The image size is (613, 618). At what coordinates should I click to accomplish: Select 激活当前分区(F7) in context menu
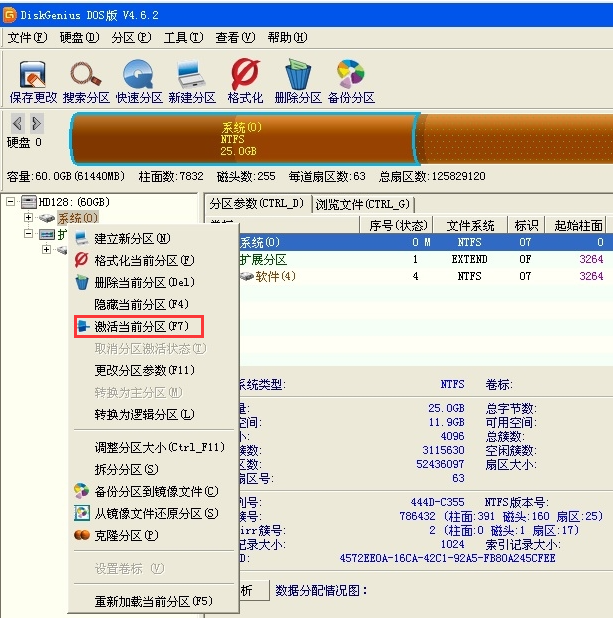(141, 326)
